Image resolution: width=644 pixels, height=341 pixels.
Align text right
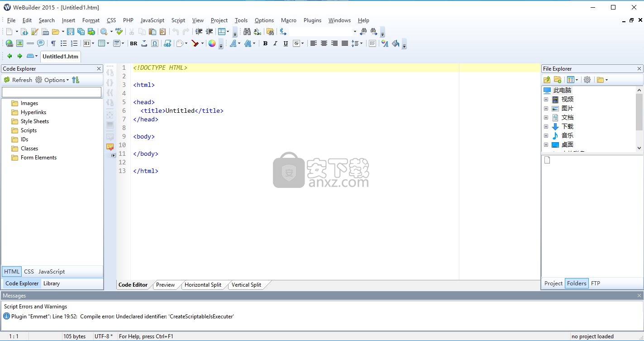(334, 43)
